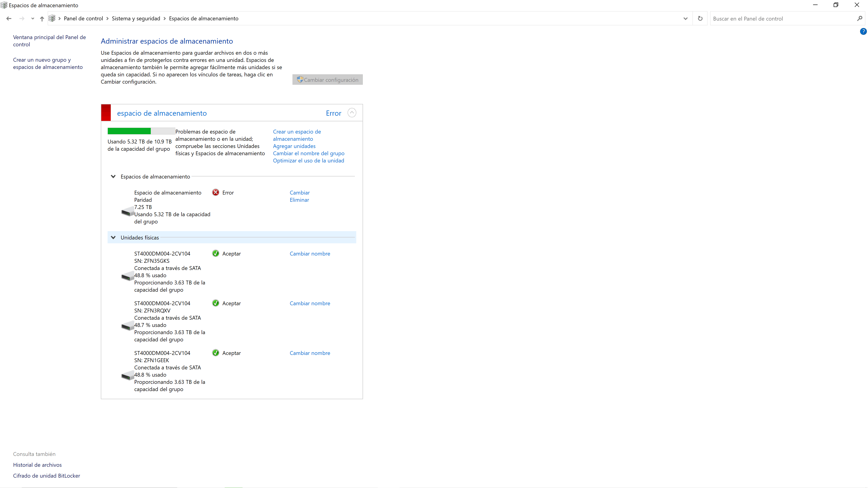Click the back navigation arrow

click(9, 19)
